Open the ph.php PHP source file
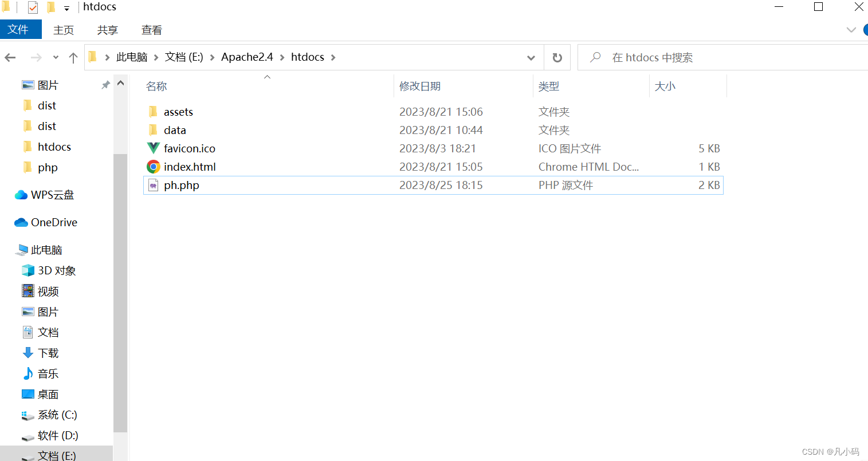The width and height of the screenshot is (868, 461). [x=182, y=184]
